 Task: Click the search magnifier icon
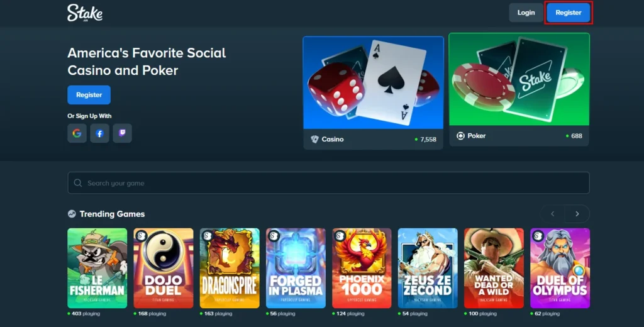coord(77,183)
